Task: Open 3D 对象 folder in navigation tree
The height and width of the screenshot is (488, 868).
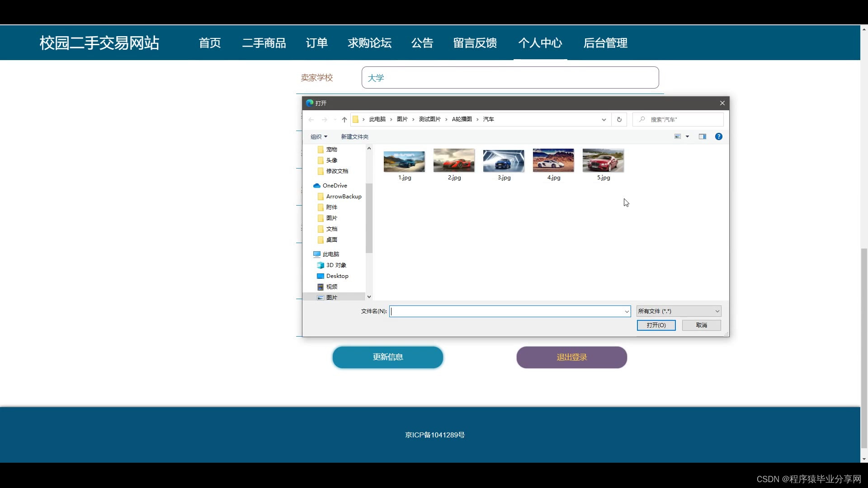Action: point(336,265)
